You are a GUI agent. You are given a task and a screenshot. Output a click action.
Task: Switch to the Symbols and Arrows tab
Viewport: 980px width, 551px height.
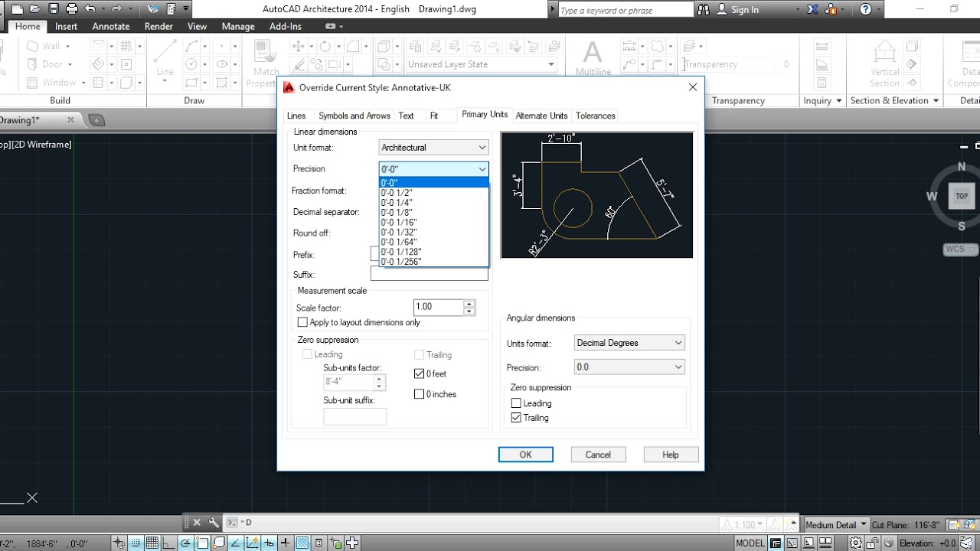pyautogui.click(x=354, y=116)
